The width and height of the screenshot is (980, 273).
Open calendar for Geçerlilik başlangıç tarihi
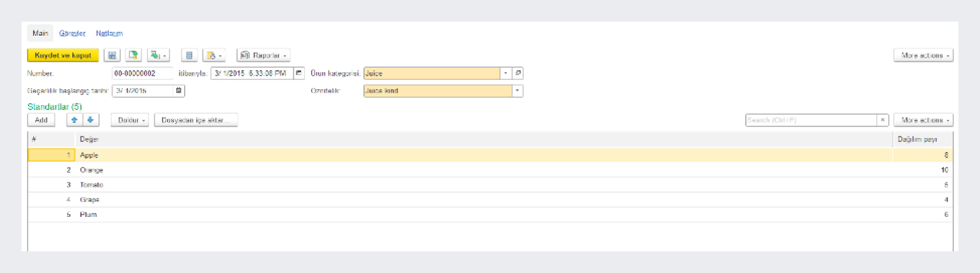pos(179,90)
